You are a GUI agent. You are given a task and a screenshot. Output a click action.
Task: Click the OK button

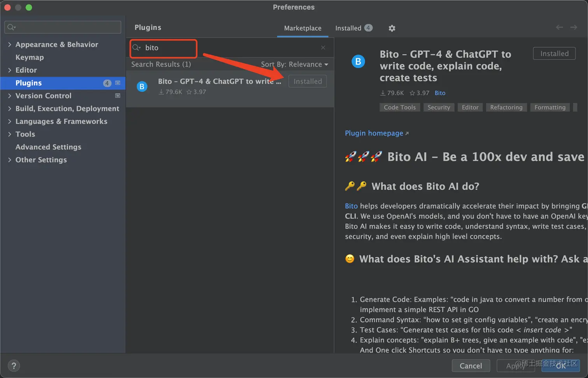pyautogui.click(x=560, y=366)
